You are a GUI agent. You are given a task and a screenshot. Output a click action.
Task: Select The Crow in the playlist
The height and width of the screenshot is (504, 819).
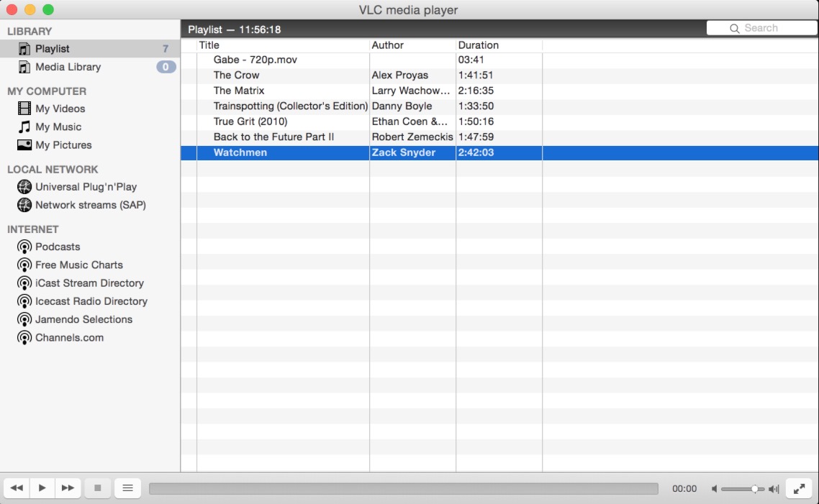point(500,75)
